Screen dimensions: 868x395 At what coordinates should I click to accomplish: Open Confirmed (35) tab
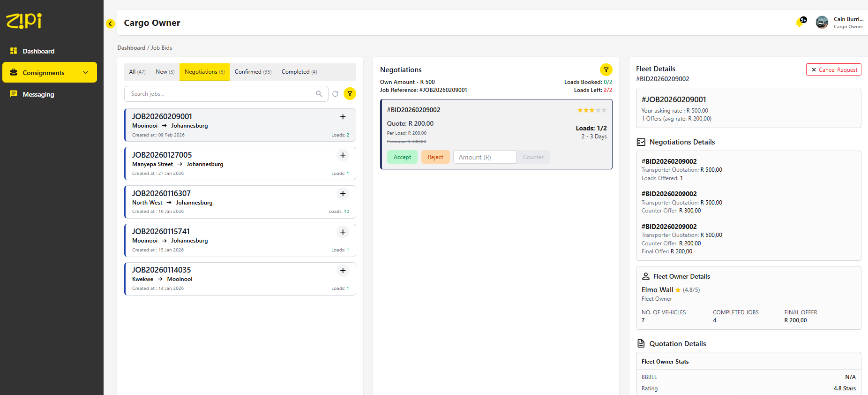pyautogui.click(x=253, y=72)
